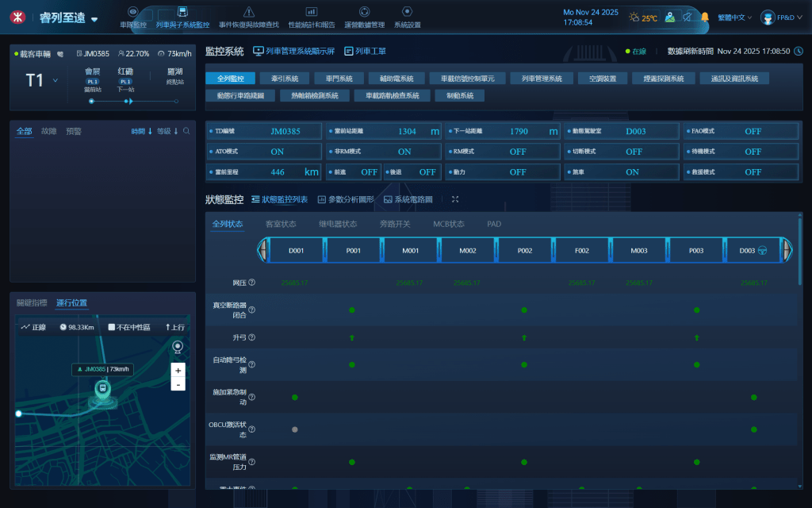This screenshot has height=508, width=812.
Task: Open the 性能統計和報告 module icon
Action: (310, 10)
